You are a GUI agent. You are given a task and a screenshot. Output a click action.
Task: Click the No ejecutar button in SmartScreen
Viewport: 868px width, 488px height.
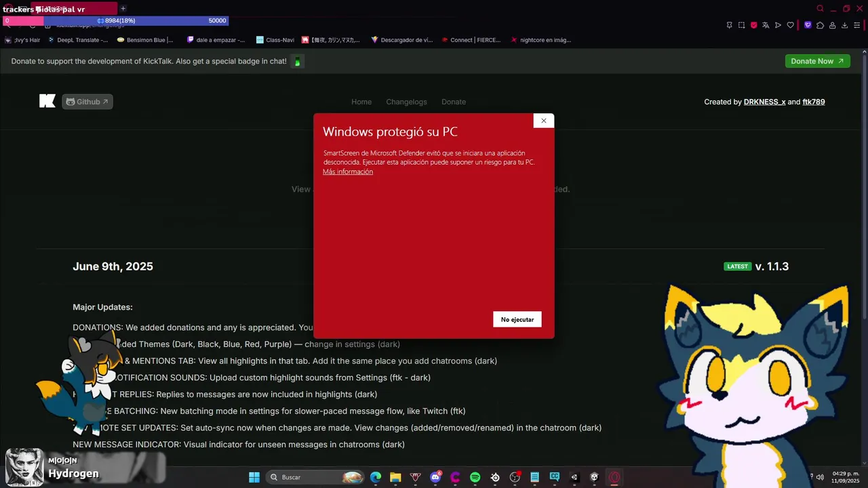(x=517, y=319)
